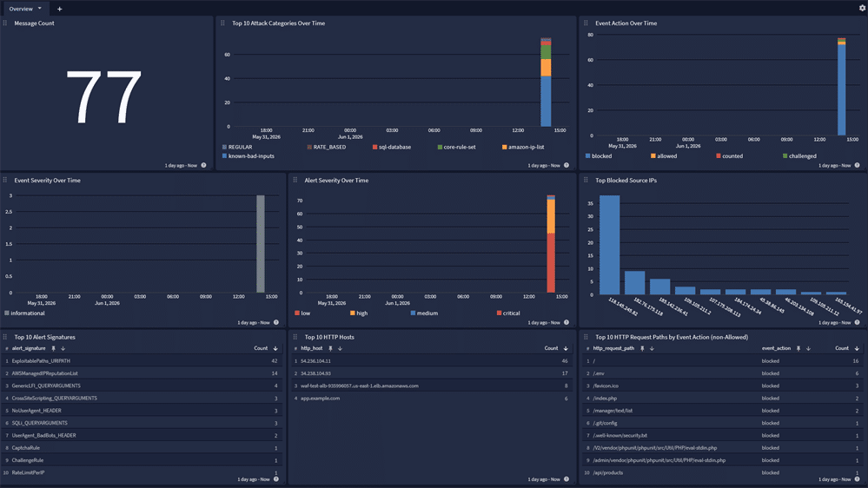Grab the Top 10 Attack Categories drag handle
The height and width of the screenshot is (488, 868).
pos(222,23)
